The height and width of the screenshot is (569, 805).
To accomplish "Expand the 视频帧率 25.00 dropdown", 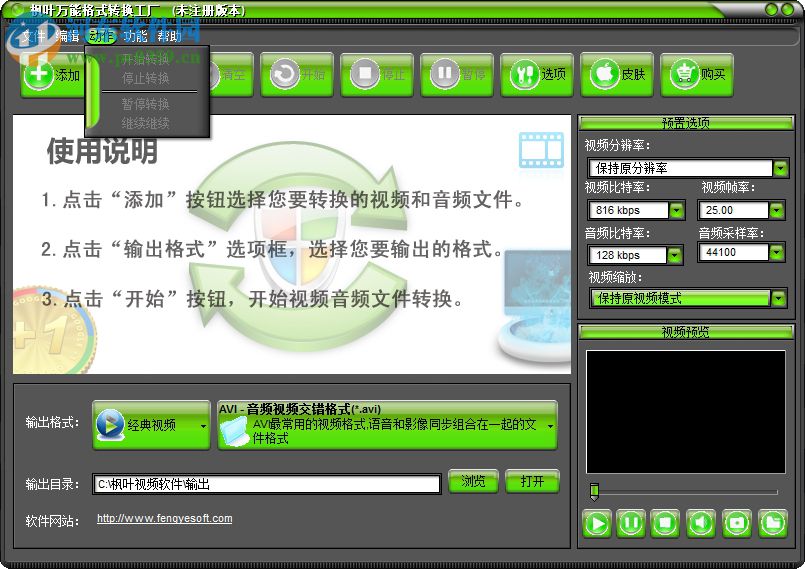I will [776, 210].
